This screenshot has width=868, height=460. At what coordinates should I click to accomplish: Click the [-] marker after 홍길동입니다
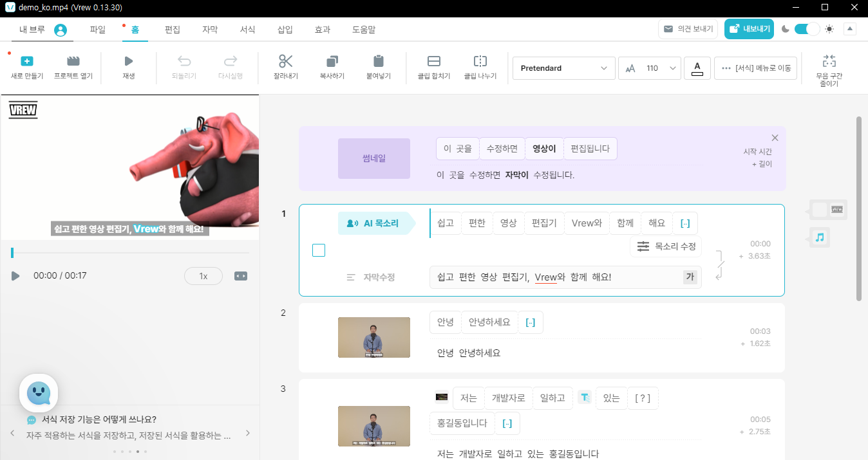(507, 423)
